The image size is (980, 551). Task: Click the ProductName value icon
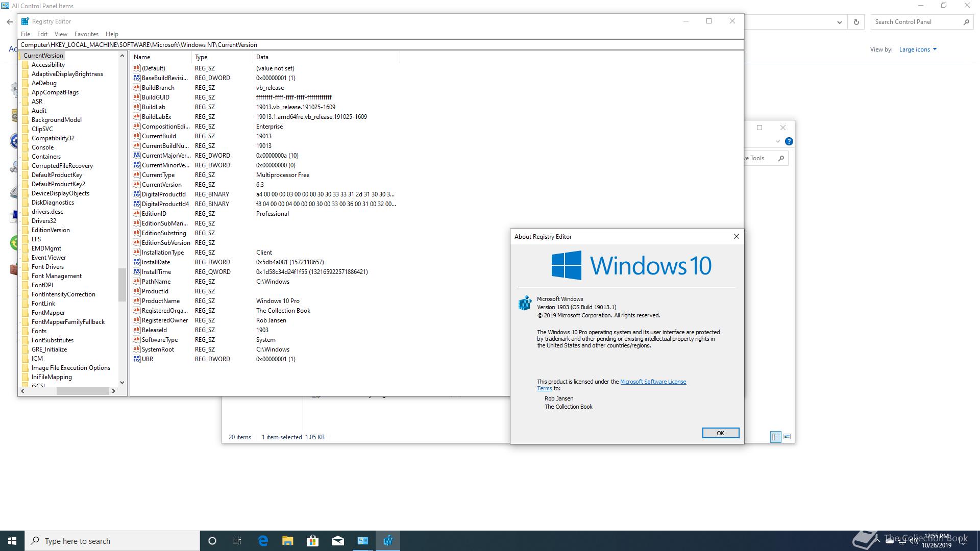coord(136,300)
